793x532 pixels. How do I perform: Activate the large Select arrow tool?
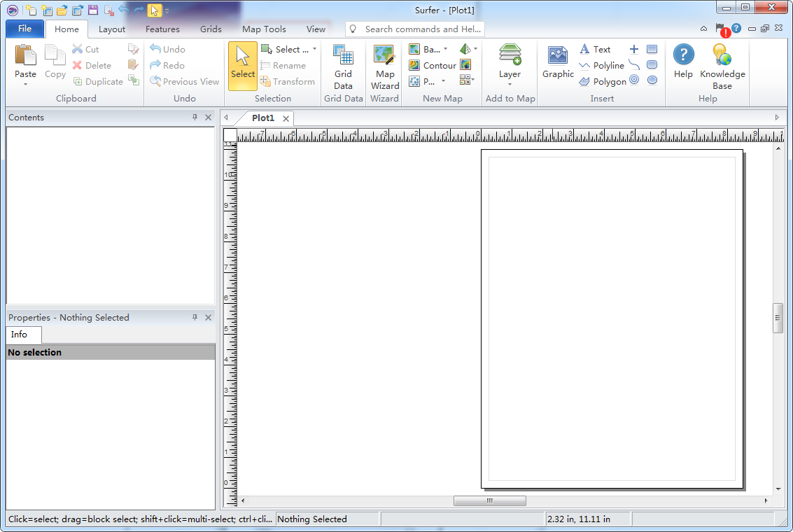click(x=243, y=66)
